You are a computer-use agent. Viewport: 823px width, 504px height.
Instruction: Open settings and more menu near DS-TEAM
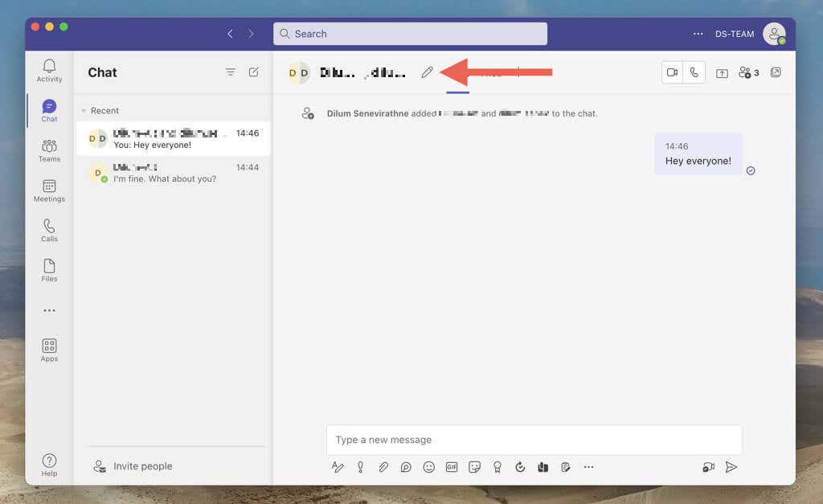click(x=698, y=34)
